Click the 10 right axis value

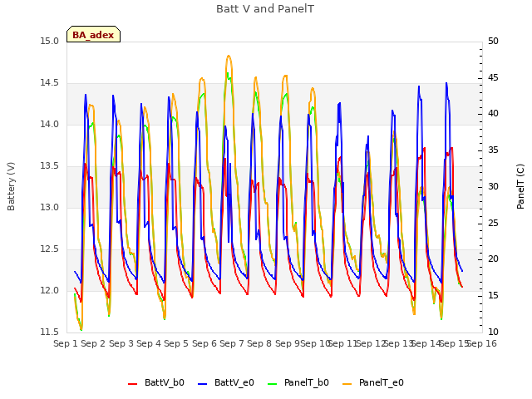click(x=493, y=332)
